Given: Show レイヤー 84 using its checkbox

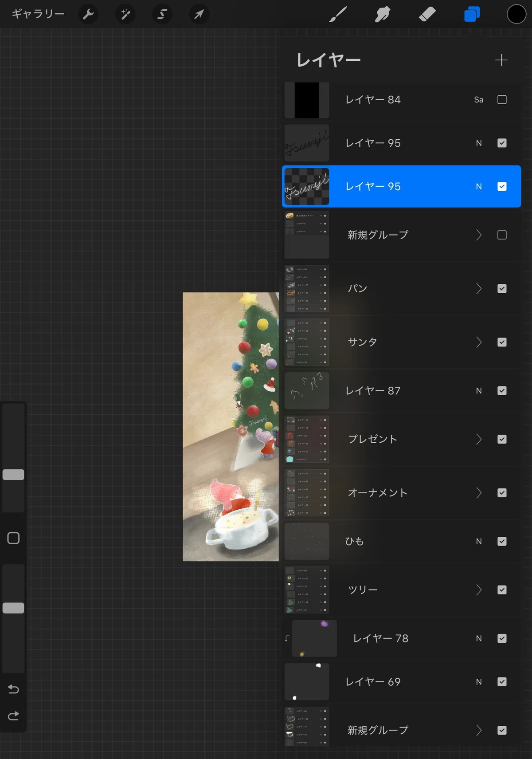Looking at the screenshot, I should pyautogui.click(x=502, y=100).
